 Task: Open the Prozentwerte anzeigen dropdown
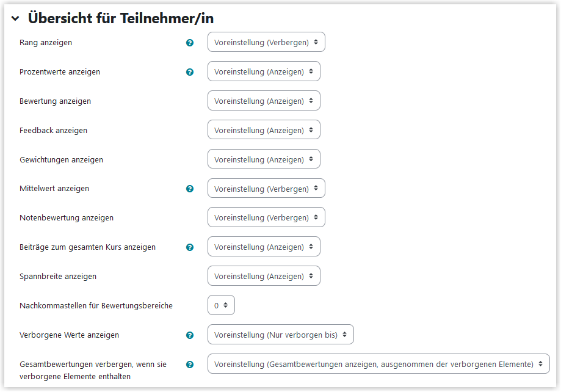tap(264, 71)
